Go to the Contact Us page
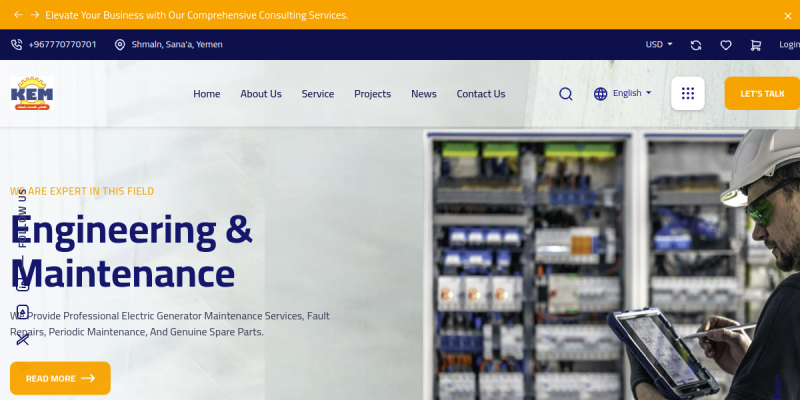The width and height of the screenshot is (800, 400). point(481,94)
